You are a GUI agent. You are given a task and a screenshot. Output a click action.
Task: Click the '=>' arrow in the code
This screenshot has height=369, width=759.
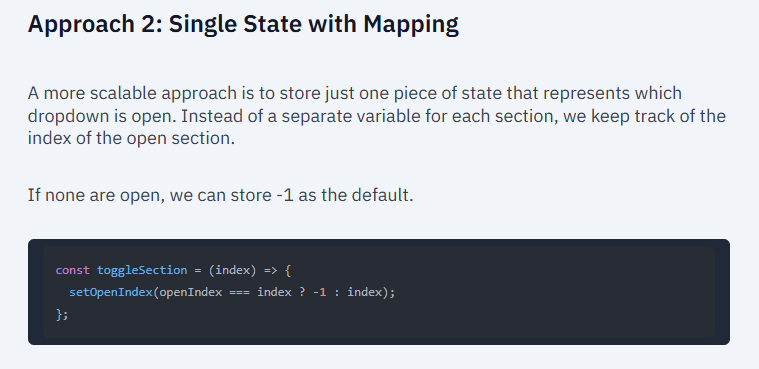(270, 270)
